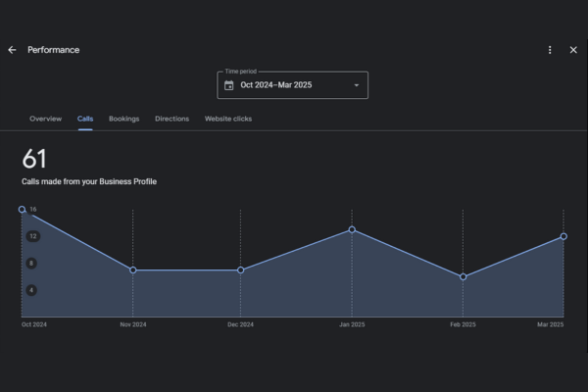Select the Oct 2024 data point
The height and width of the screenshot is (392, 588).
[x=22, y=210]
